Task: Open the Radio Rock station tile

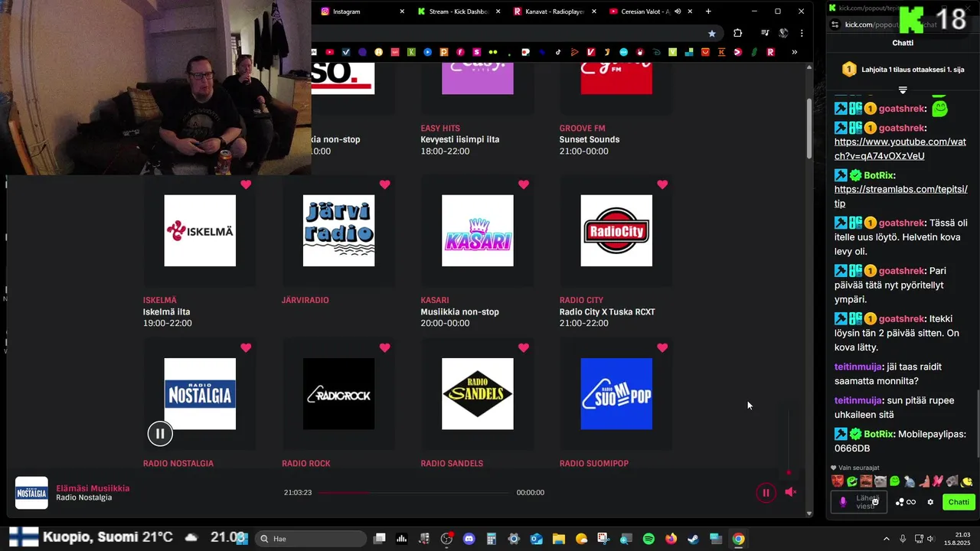Action: coord(338,393)
